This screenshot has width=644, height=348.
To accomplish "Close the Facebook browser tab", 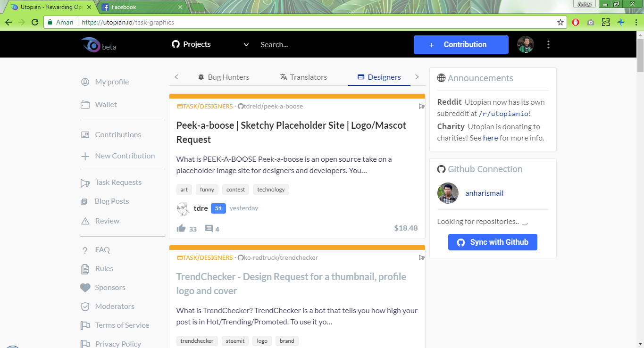I will click(180, 7).
